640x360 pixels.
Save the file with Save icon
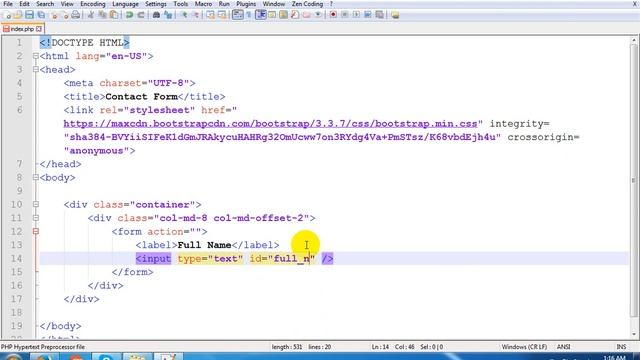pos(29,15)
